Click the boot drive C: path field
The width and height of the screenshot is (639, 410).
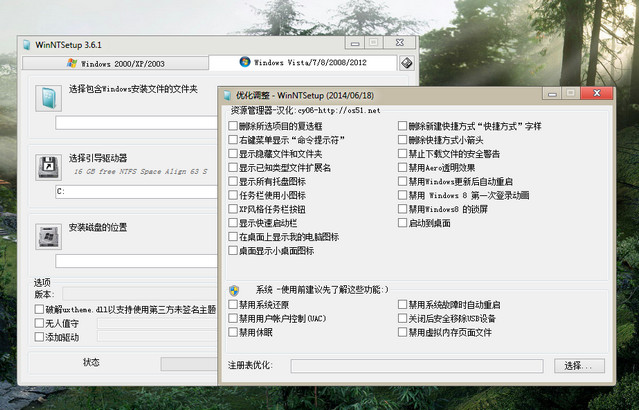[135, 190]
